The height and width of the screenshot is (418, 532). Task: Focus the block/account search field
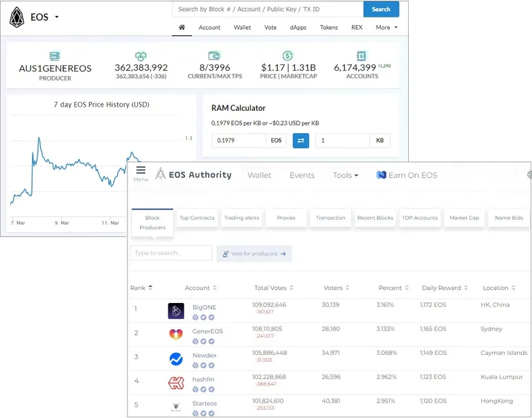point(267,9)
